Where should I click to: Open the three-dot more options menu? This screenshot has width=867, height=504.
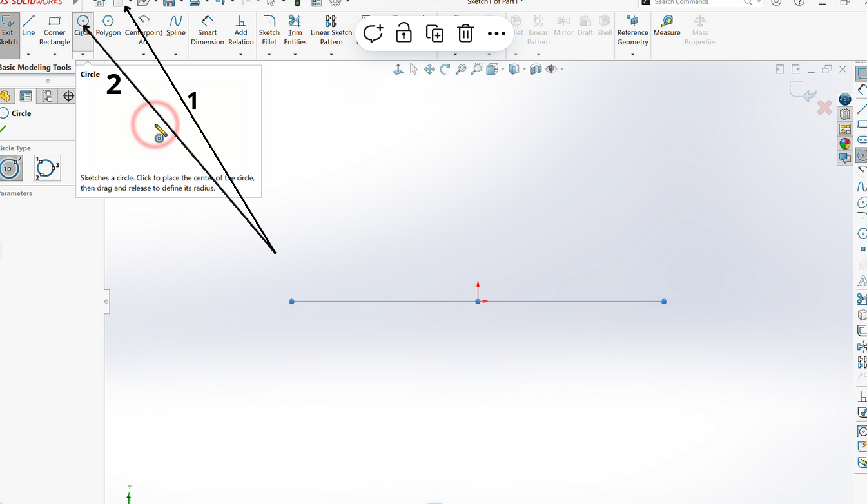point(496,34)
